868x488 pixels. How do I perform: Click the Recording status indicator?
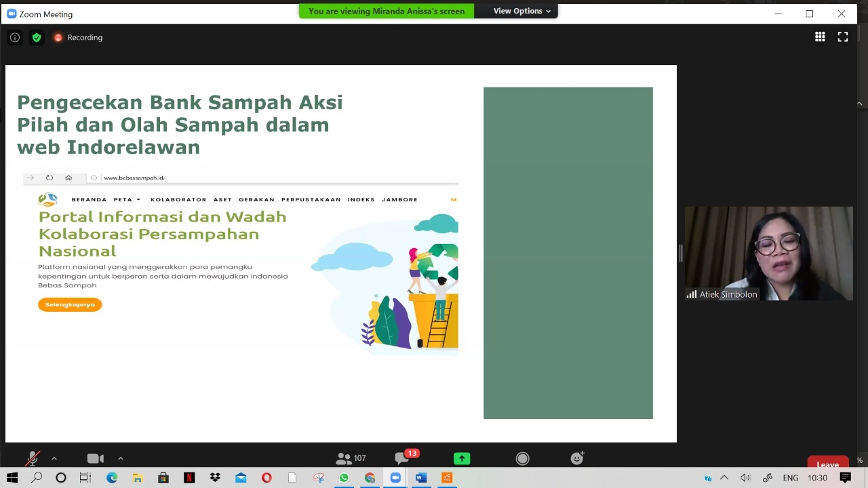pos(78,38)
